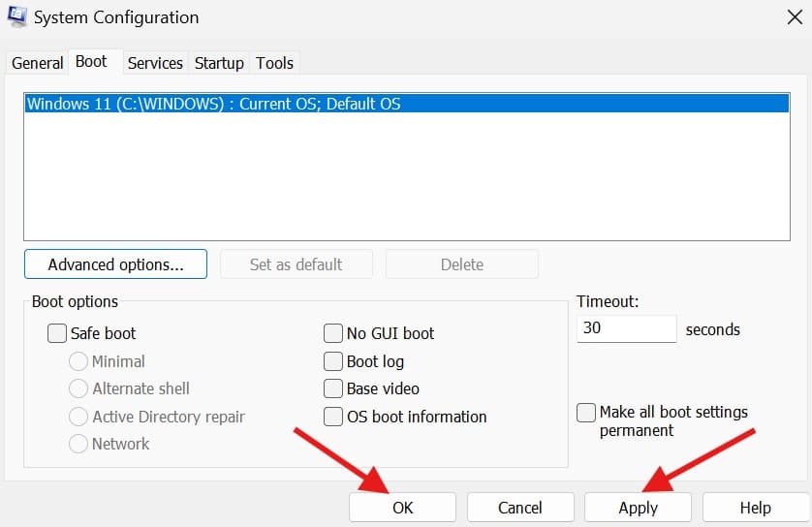Viewport: 812px width, 527px height.
Task: Open Help for System Configuration
Action: click(x=755, y=508)
